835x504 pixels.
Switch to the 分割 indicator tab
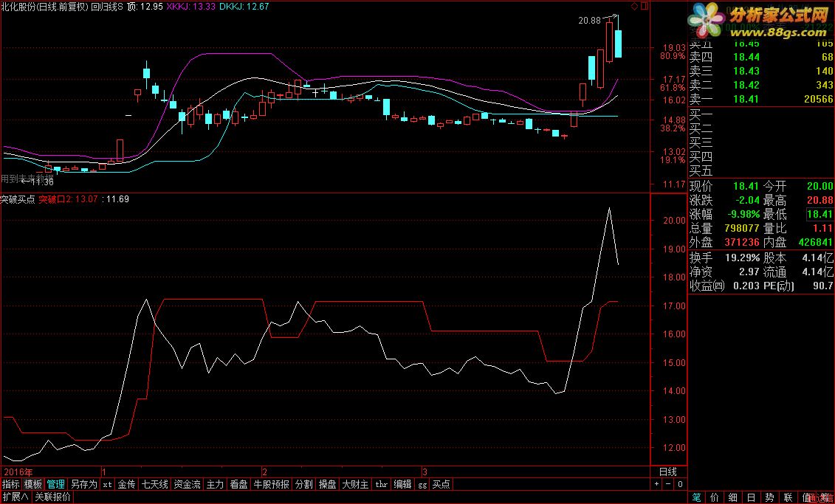click(304, 484)
